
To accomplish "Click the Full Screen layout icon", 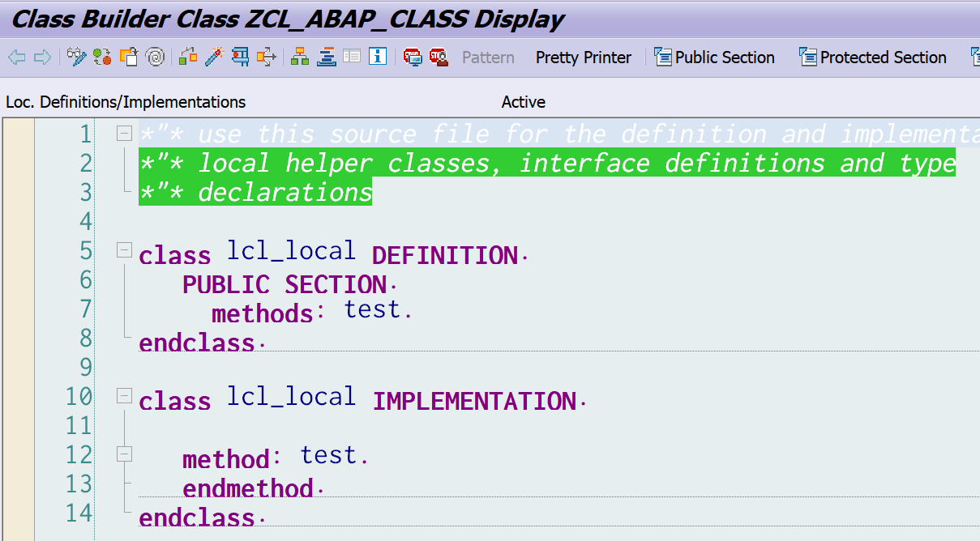I will click(x=352, y=57).
